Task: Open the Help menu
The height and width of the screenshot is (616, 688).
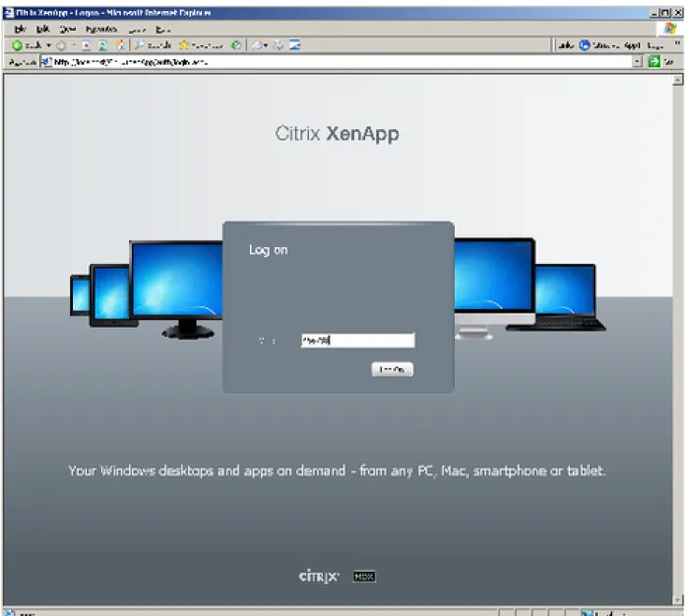Action: (x=163, y=29)
